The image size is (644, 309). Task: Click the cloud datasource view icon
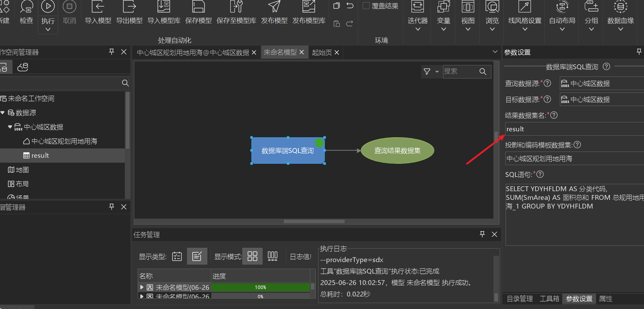[x=23, y=67]
